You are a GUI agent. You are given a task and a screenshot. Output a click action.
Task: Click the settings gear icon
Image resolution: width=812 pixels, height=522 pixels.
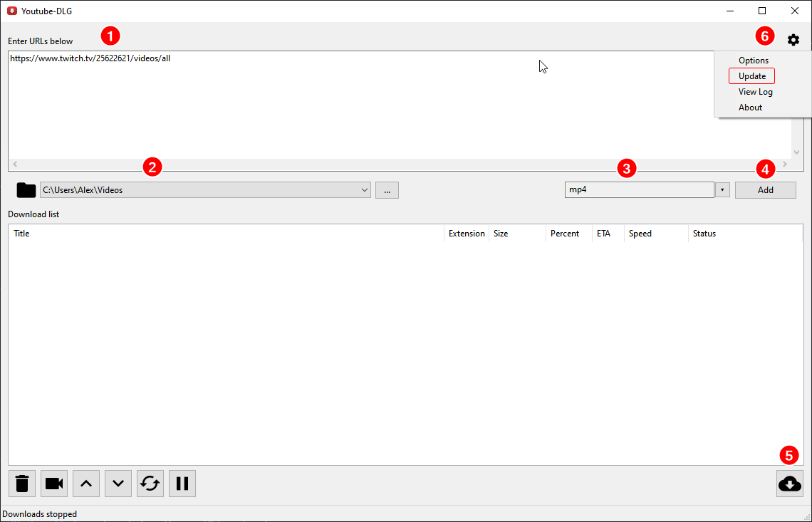[x=793, y=39]
